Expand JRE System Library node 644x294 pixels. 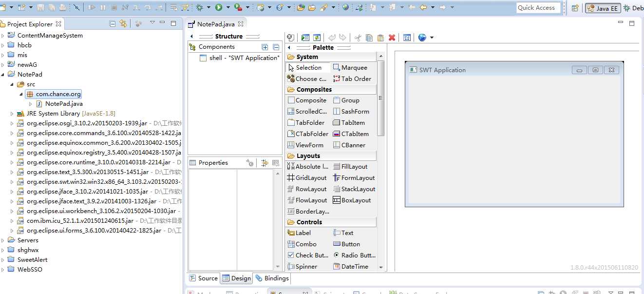12,113
